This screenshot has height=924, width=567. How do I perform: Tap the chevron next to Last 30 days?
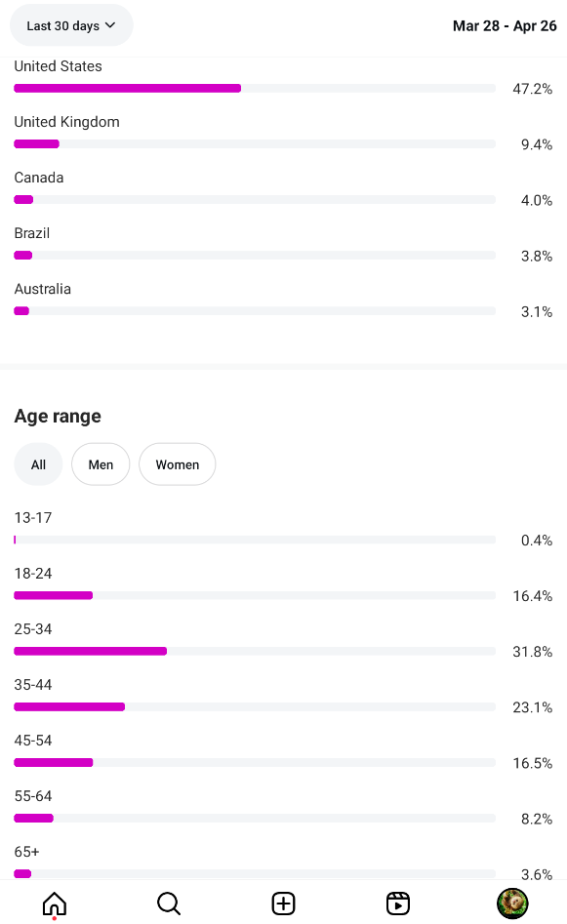[x=110, y=25]
